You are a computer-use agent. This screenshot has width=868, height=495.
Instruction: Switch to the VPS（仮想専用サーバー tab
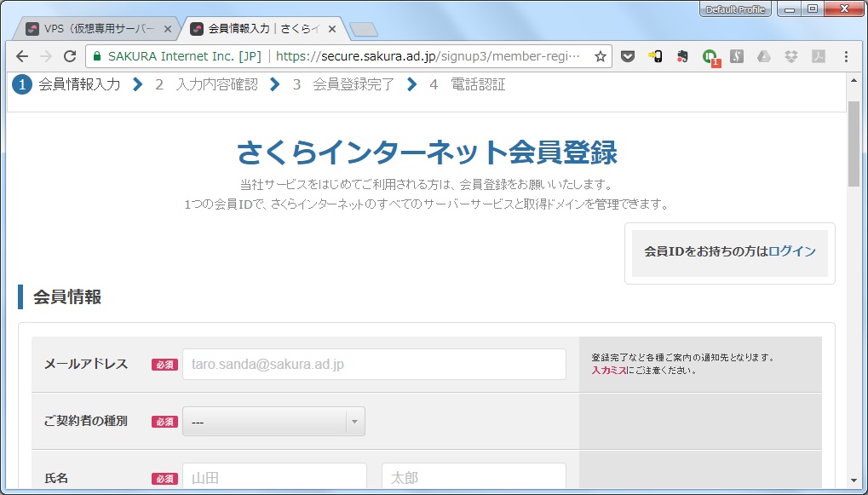pyautogui.click(x=96, y=29)
